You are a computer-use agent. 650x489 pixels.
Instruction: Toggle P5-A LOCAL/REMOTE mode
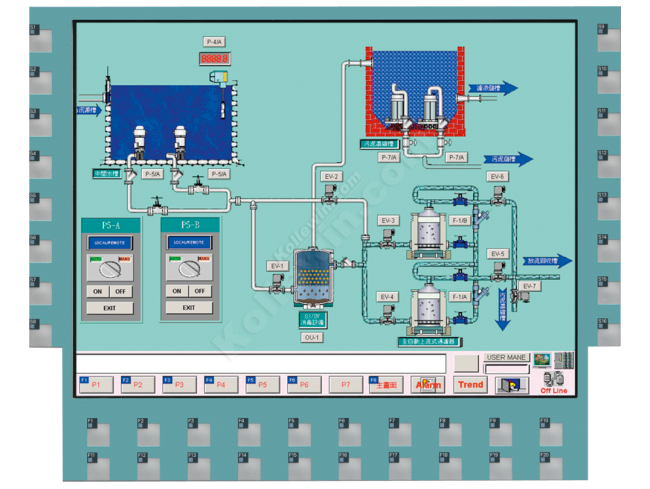click(108, 243)
